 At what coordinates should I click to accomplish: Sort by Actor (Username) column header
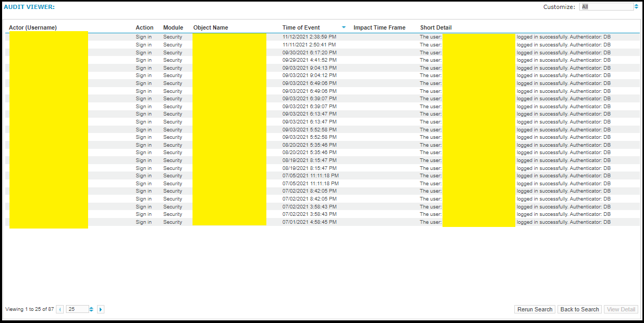[x=33, y=27]
